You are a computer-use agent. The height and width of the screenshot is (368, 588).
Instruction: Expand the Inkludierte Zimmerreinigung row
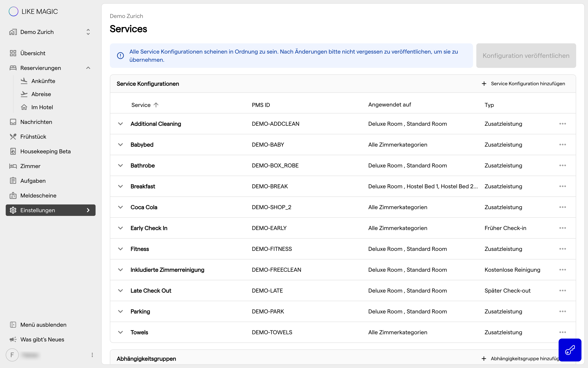point(120,270)
